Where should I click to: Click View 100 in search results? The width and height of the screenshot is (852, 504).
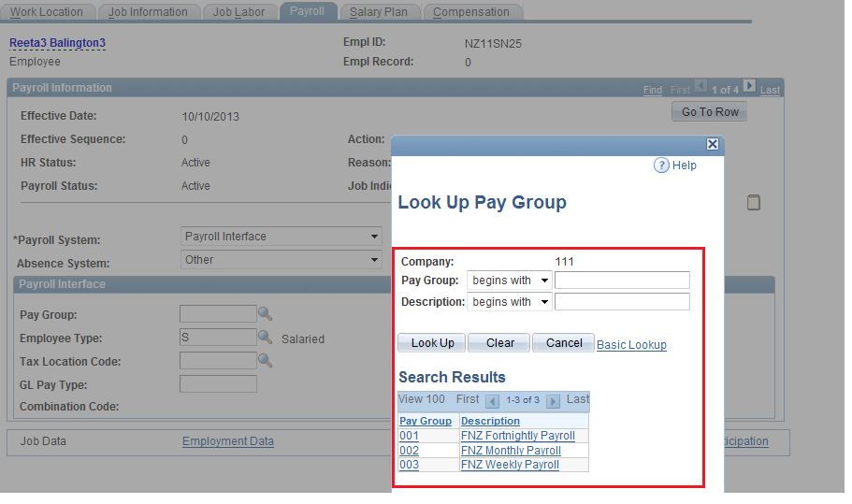click(422, 399)
